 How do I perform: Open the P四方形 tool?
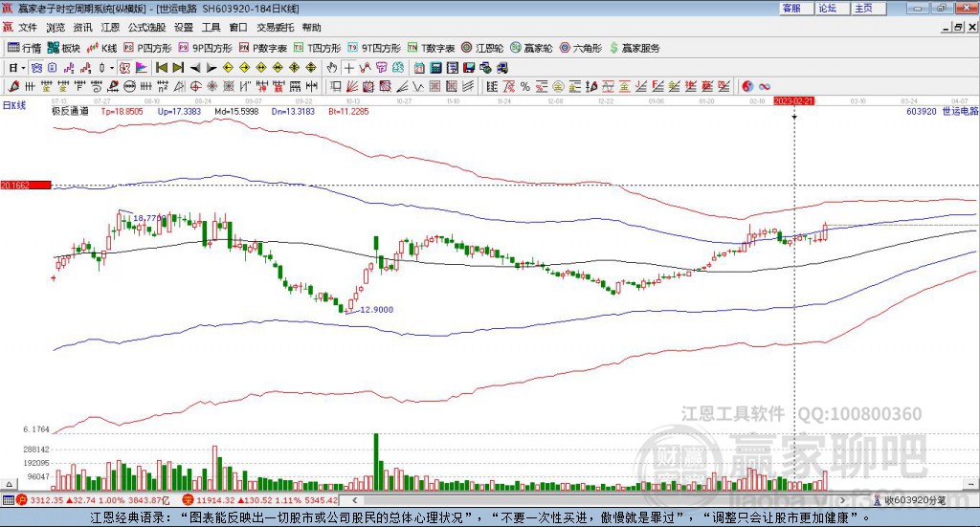(147, 48)
